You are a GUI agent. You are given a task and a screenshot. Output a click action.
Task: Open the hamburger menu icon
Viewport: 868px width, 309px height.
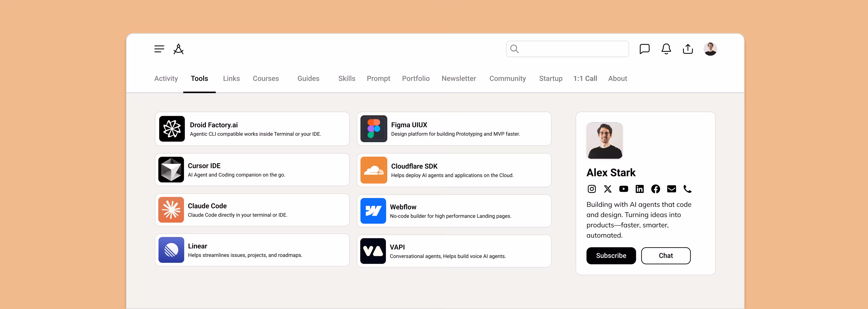point(159,49)
